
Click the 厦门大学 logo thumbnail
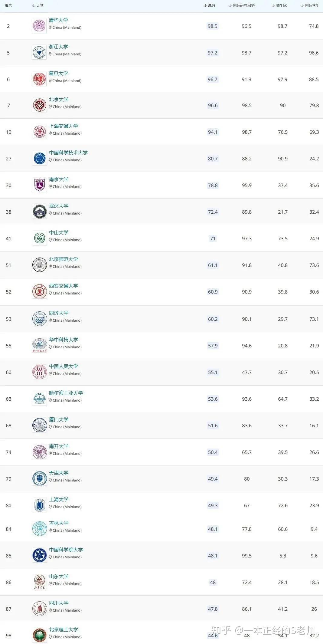(x=39, y=425)
